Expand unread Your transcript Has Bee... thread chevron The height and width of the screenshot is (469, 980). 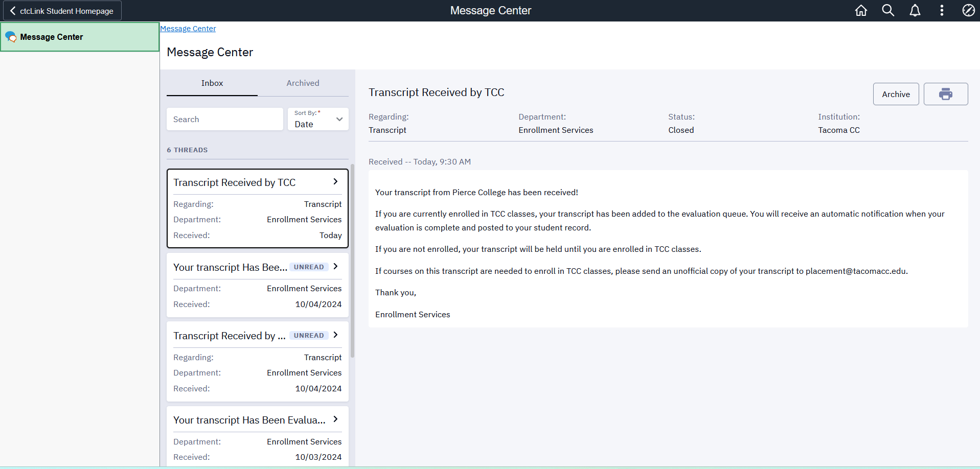[335, 267]
